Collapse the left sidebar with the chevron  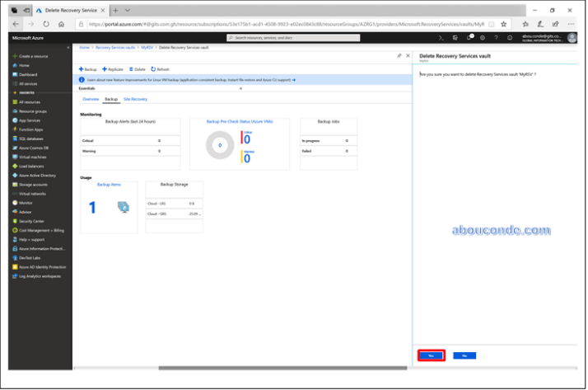tap(68, 47)
